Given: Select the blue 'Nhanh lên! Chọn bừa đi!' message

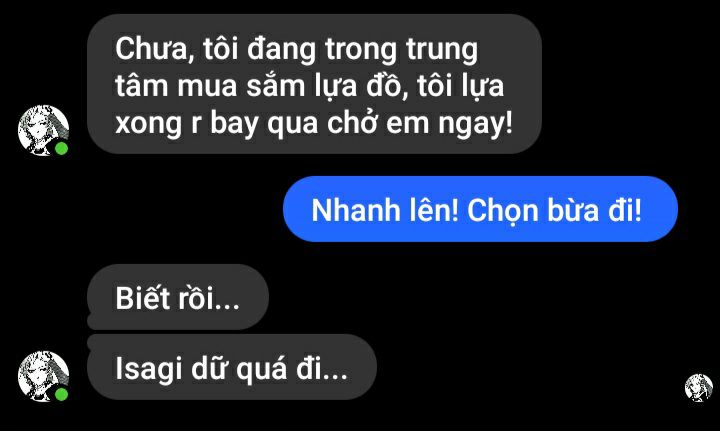Looking at the screenshot, I should [480, 209].
